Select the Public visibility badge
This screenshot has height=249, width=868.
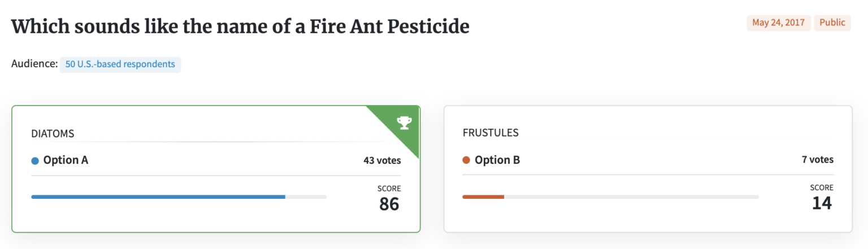pos(832,23)
